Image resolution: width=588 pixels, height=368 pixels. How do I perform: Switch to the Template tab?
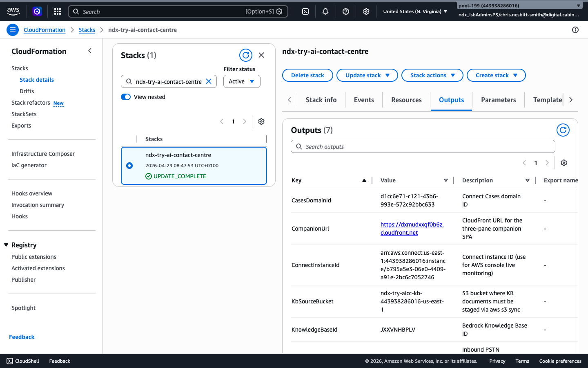tap(547, 100)
